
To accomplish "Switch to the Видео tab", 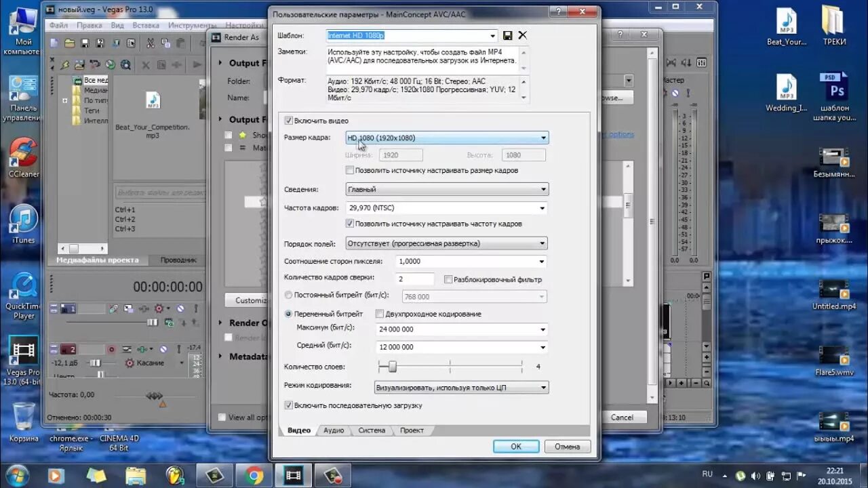I will pyautogui.click(x=299, y=430).
